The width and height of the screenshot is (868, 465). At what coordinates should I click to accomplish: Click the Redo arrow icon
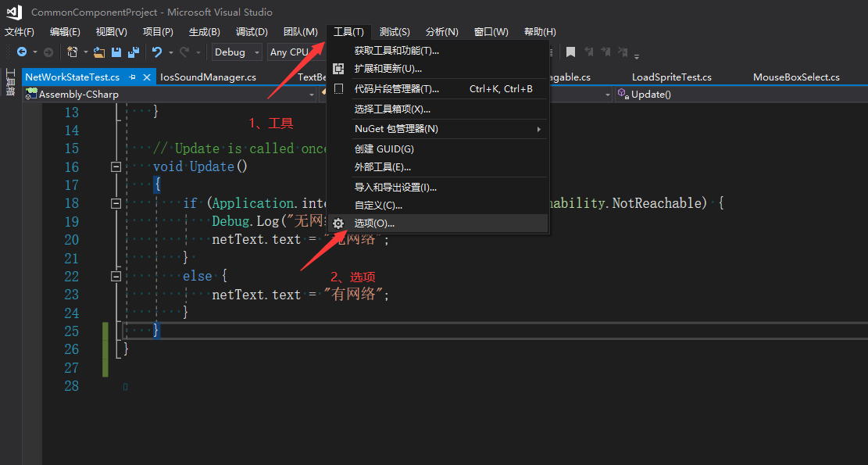184,52
